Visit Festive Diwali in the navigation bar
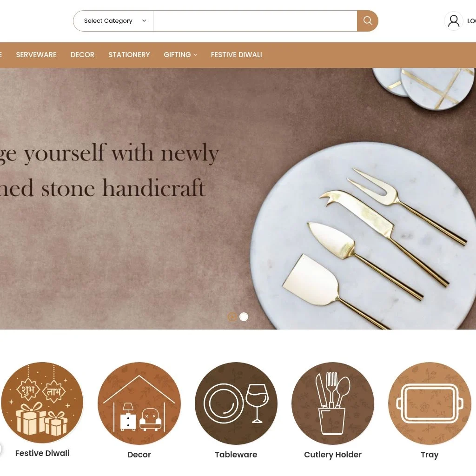Viewport: 476px width, 476px height. tap(236, 55)
